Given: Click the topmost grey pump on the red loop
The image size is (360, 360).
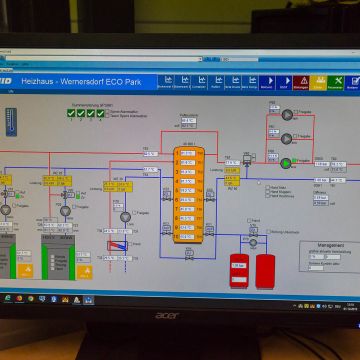Looking at the screenshot, I should pyautogui.click(x=287, y=115).
